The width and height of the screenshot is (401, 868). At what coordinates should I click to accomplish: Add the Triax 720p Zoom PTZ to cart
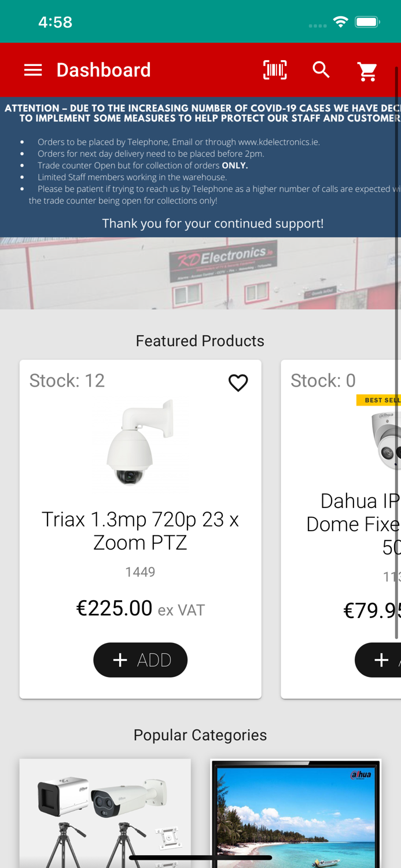click(x=141, y=659)
